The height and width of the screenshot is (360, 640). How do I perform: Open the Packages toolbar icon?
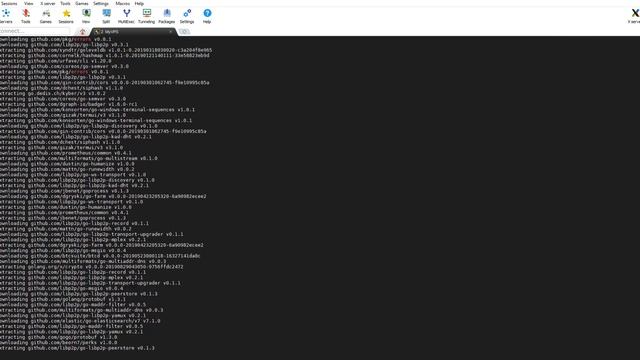[x=167, y=16]
